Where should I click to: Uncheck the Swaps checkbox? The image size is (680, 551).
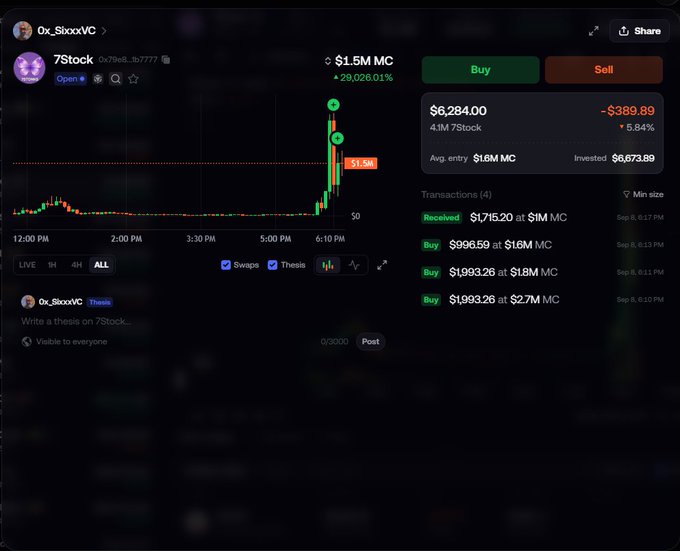(226, 265)
